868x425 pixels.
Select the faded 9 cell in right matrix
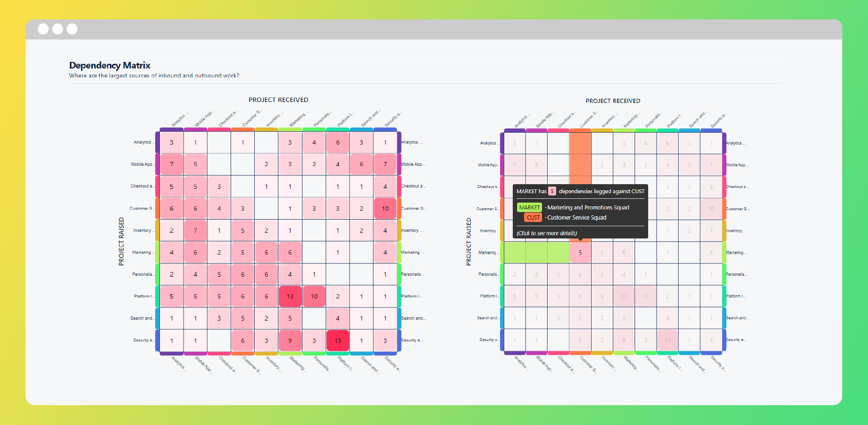[x=624, y=340]
